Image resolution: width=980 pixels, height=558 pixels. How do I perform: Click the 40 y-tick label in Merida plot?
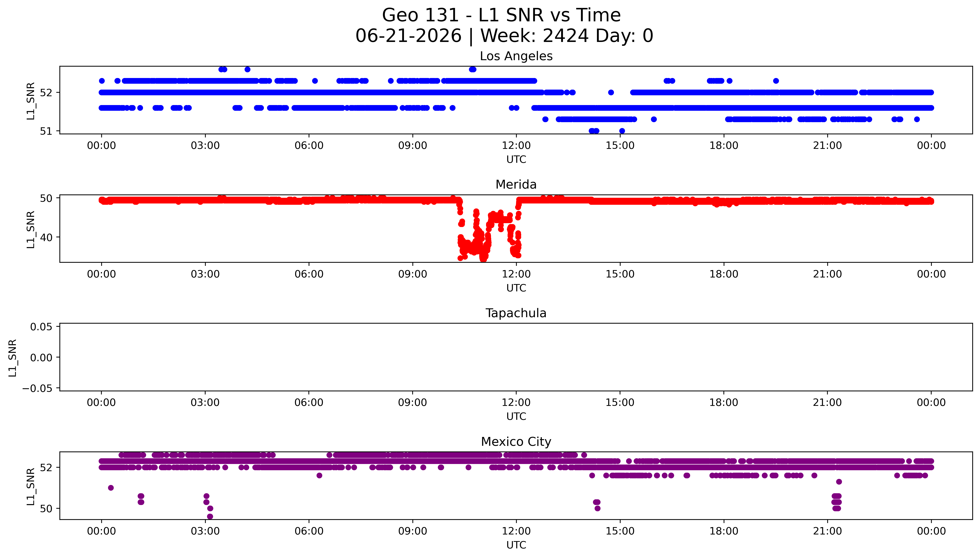(46, 238)
